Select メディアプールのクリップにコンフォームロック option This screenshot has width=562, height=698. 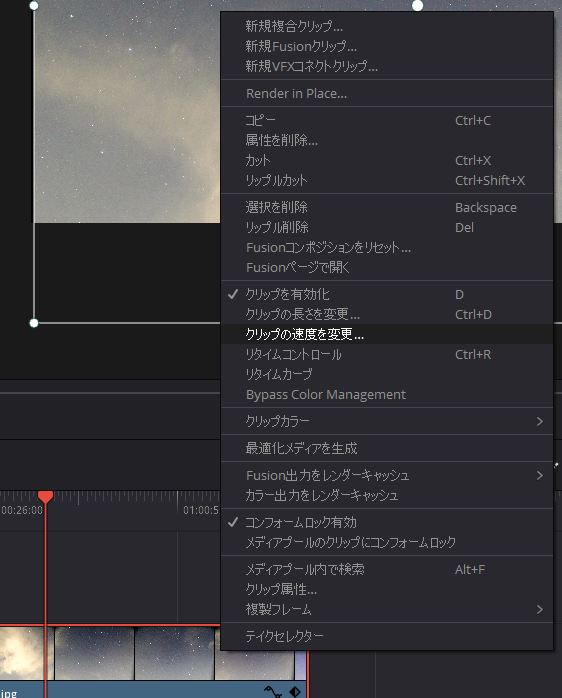click(387, 542)
